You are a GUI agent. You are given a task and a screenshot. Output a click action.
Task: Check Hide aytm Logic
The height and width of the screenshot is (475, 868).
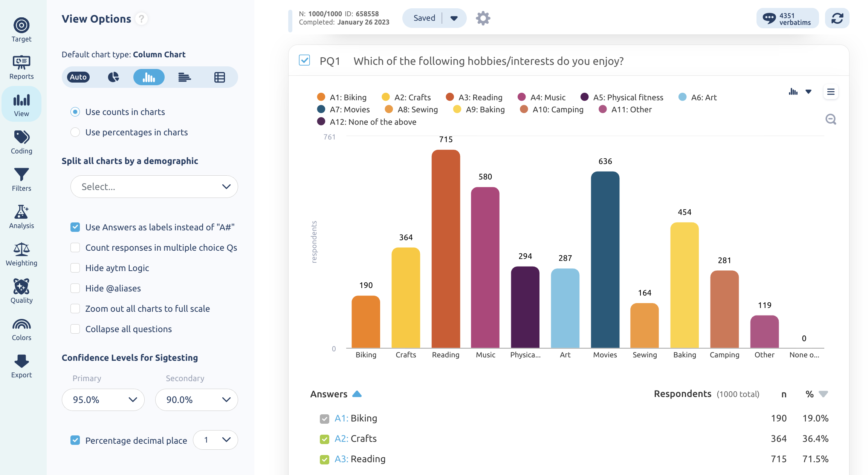75,268
